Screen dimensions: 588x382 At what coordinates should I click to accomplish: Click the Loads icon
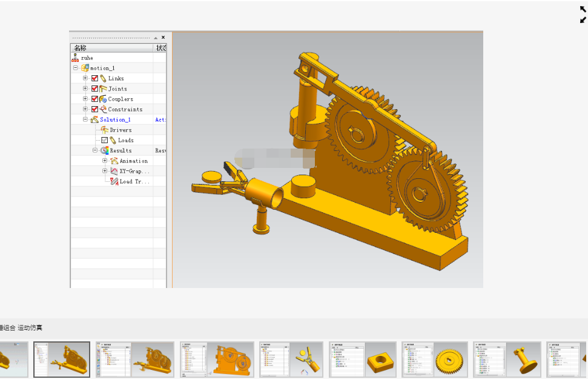point(113,141)
